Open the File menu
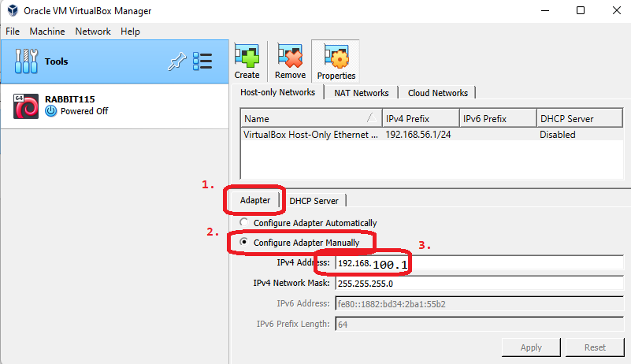The width and height of the screenshot is (631, 364). [13, 32]
